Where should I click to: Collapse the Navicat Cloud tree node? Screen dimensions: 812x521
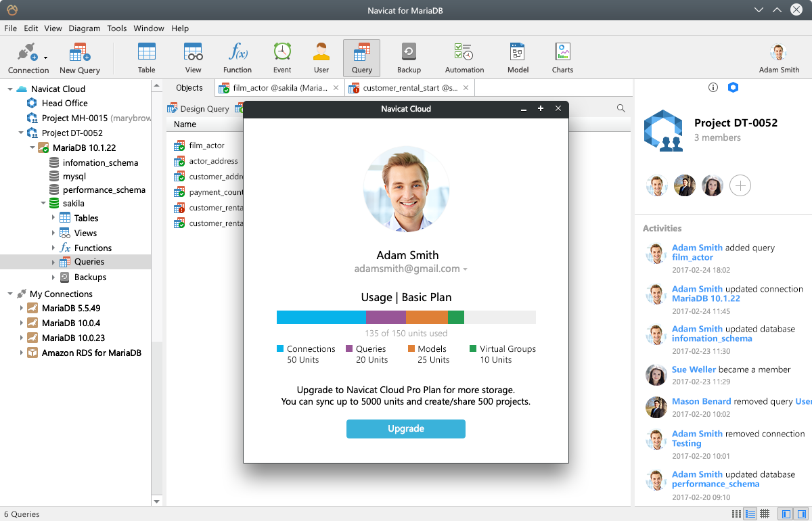pos(9,89)
